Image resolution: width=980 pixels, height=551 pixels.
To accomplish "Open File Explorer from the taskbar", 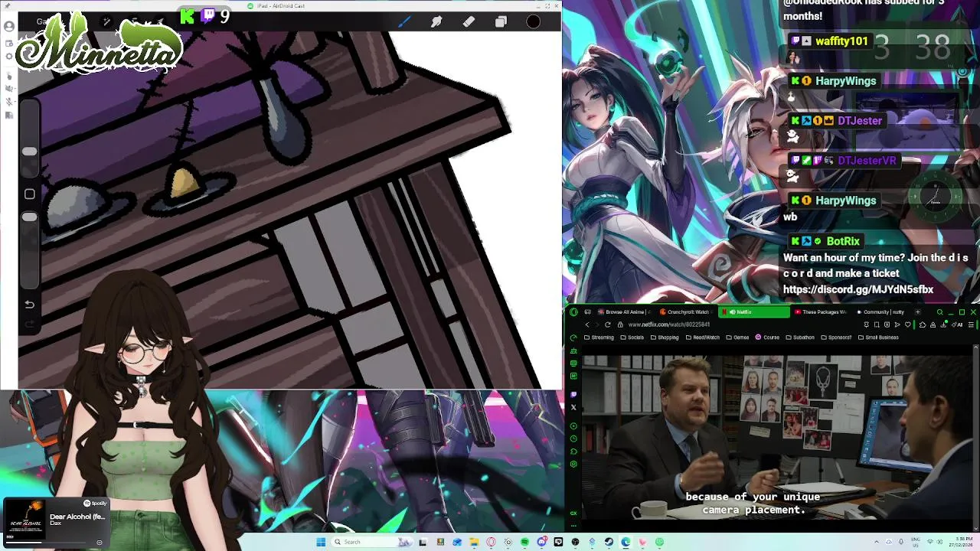I will coord(474,542).
